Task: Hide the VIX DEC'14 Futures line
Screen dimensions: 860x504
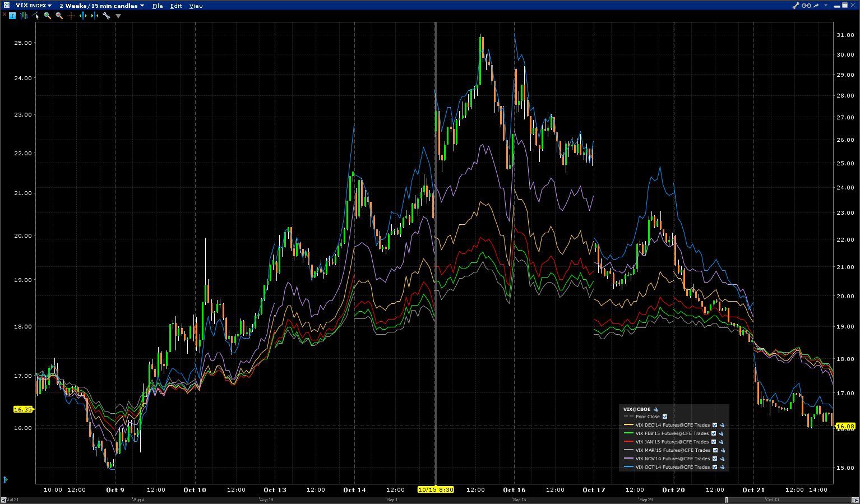Action: 715,425
